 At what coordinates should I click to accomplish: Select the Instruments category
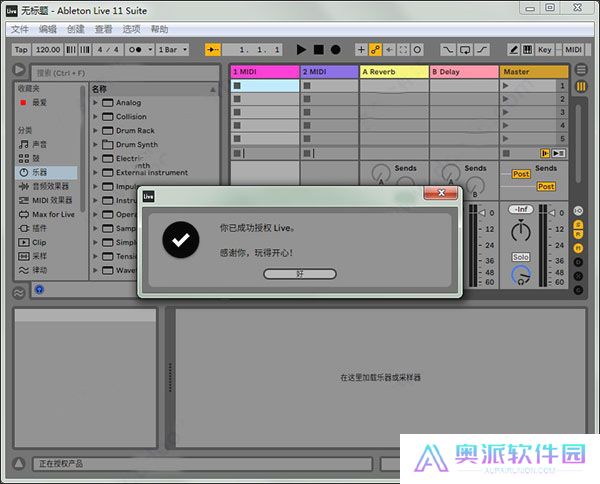pyautogui.click(x=46, y=172)
